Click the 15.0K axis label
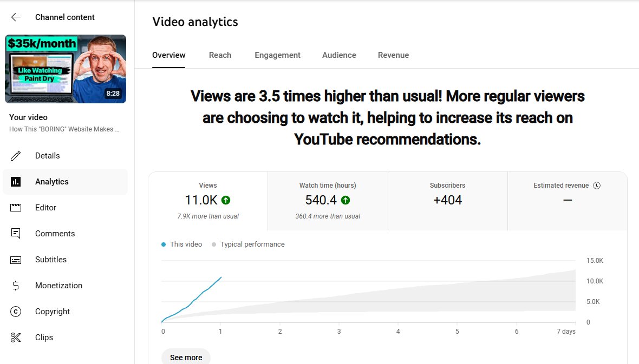The image size is (639, 364). pos(595,261)
